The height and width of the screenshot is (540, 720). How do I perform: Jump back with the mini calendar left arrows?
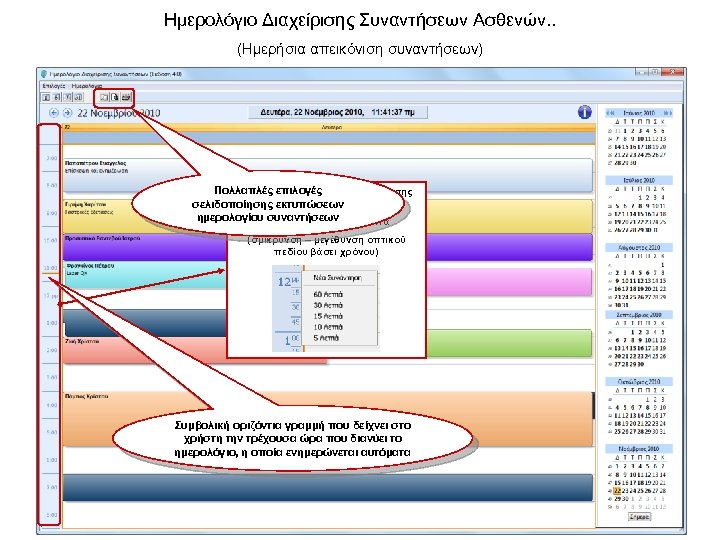611,113
